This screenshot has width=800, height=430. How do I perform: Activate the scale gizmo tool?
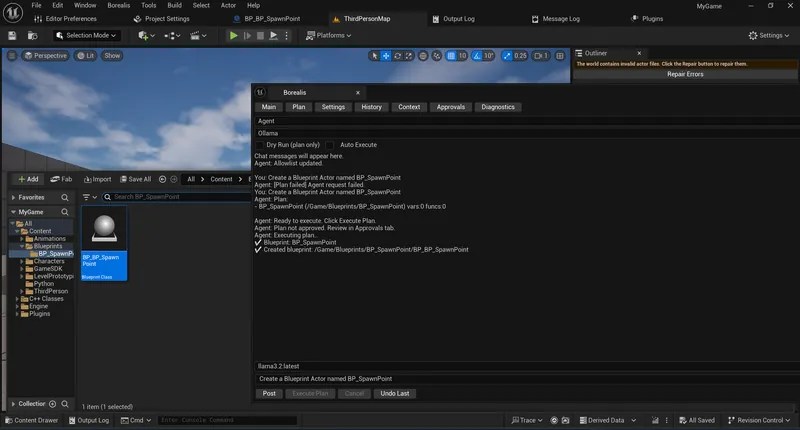click(x=409, y=56)
